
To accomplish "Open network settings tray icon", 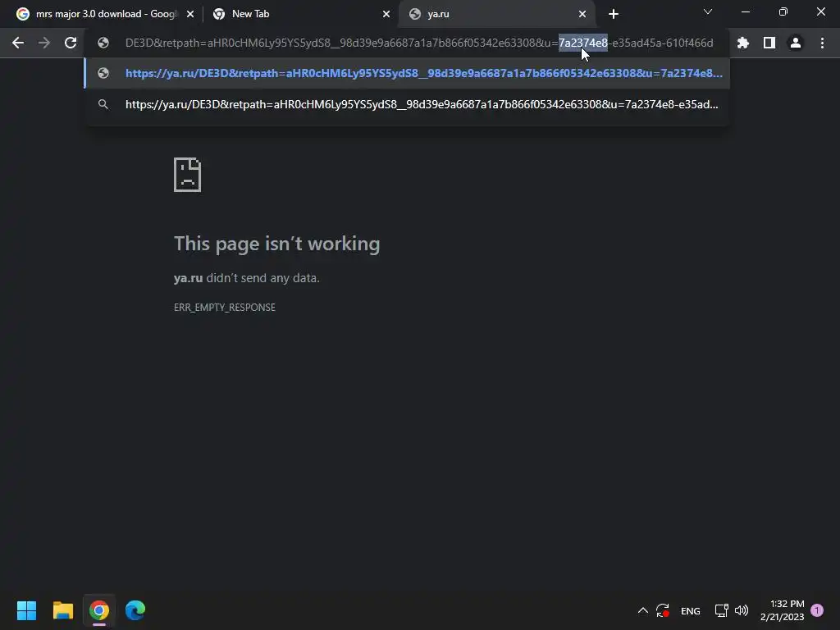I will (x=722, y=610).
